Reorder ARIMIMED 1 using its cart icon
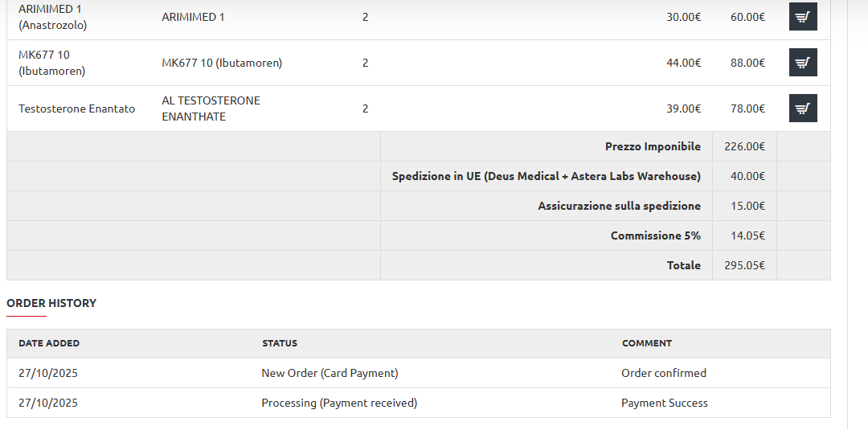868x430 pixels. pos(803,17)
